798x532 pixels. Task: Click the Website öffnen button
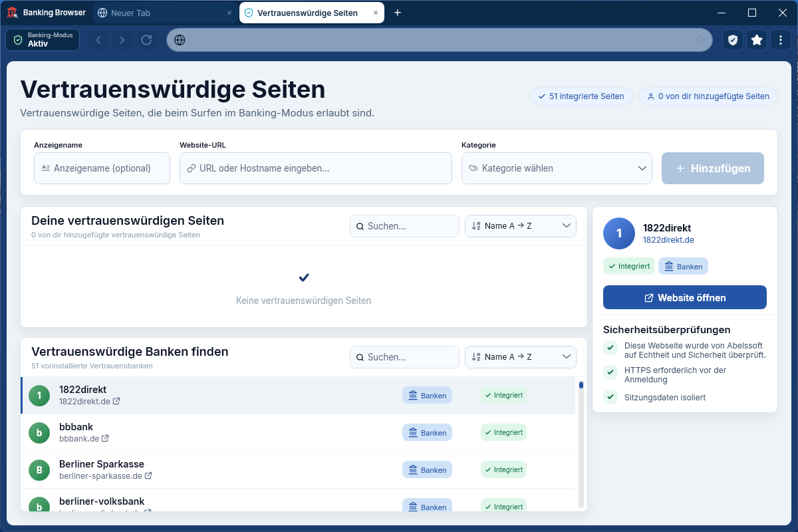(685, 298)
